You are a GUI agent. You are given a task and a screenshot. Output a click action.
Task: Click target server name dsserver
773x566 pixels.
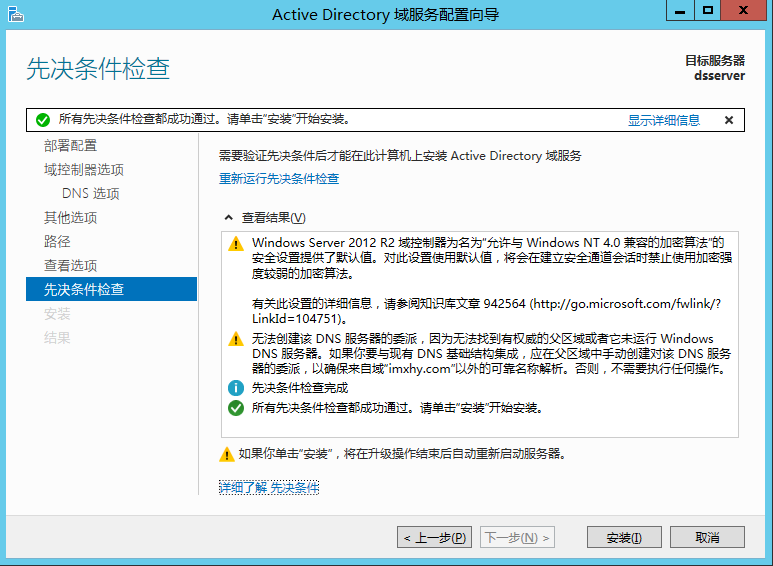pyautogui.click(x=719, y=76)
